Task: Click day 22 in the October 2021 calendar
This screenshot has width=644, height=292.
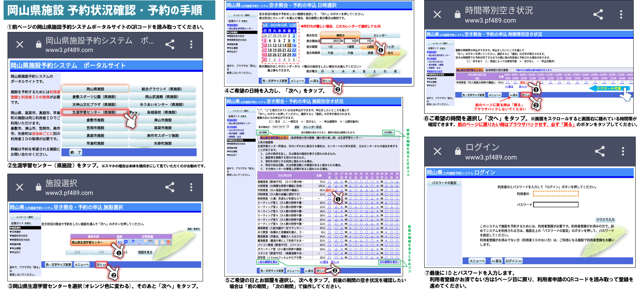Action: [289, 50]
